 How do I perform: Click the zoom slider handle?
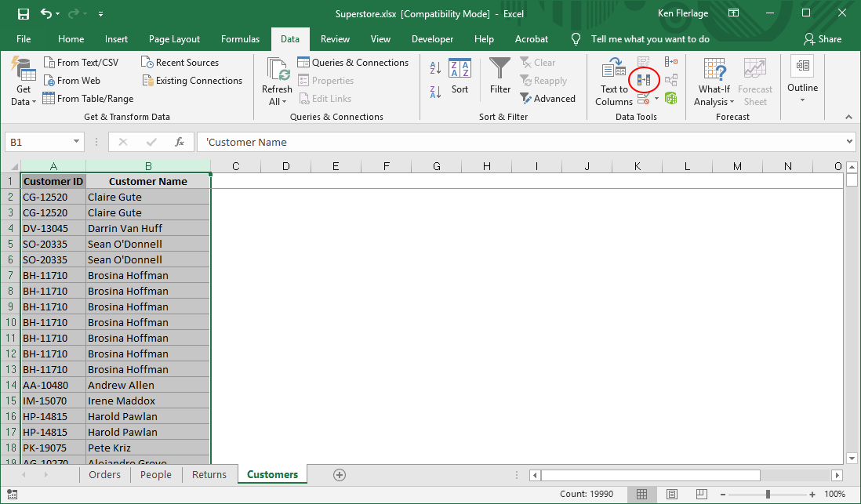click(768, 494)
